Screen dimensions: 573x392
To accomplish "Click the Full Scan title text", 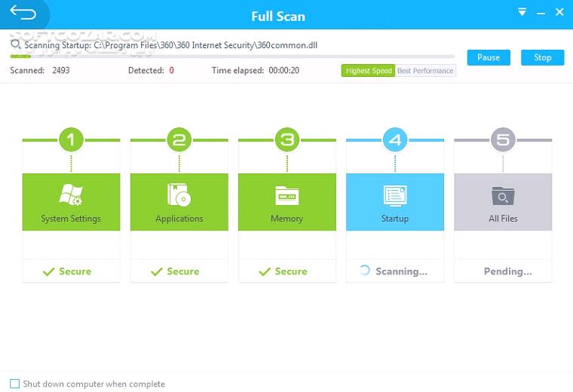I will point(278,17).
